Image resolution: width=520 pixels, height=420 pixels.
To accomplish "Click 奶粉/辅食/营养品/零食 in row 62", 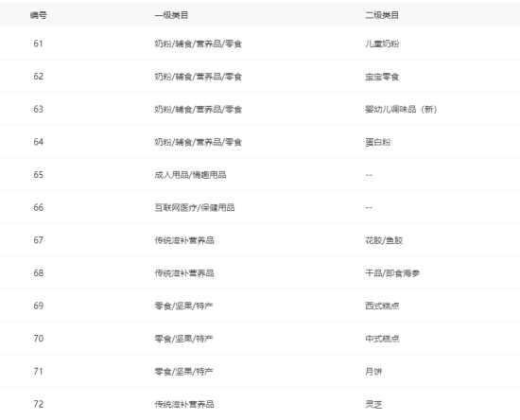I will click(199, 77).
